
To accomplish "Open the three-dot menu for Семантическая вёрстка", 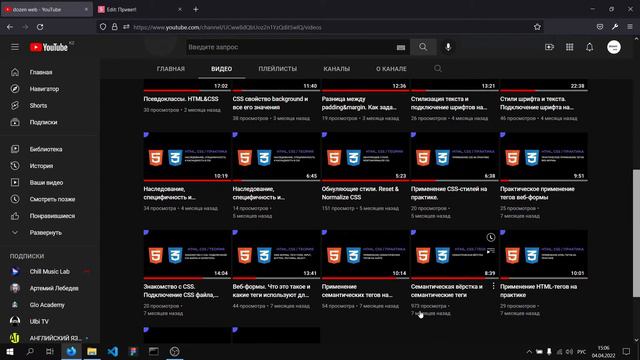I will tap(493, 286).
